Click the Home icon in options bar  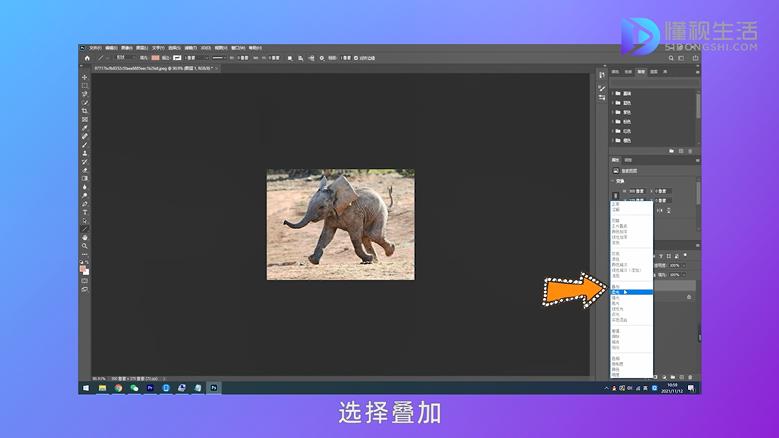pyautogui.click(x=87, y=58)
